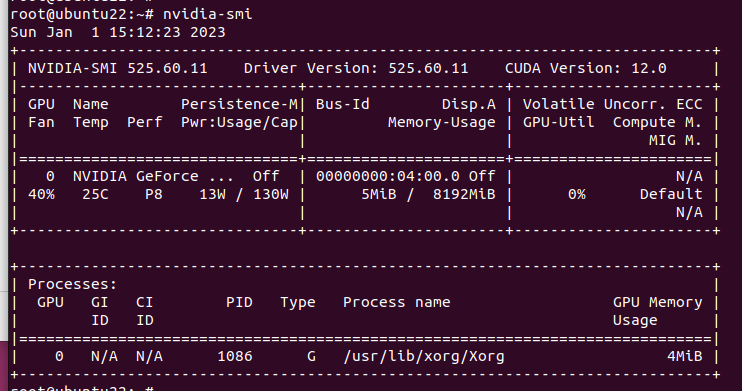Click the P8 performance state
The height and width of the screenshot is (391, 742).
(x=154, y=194)
